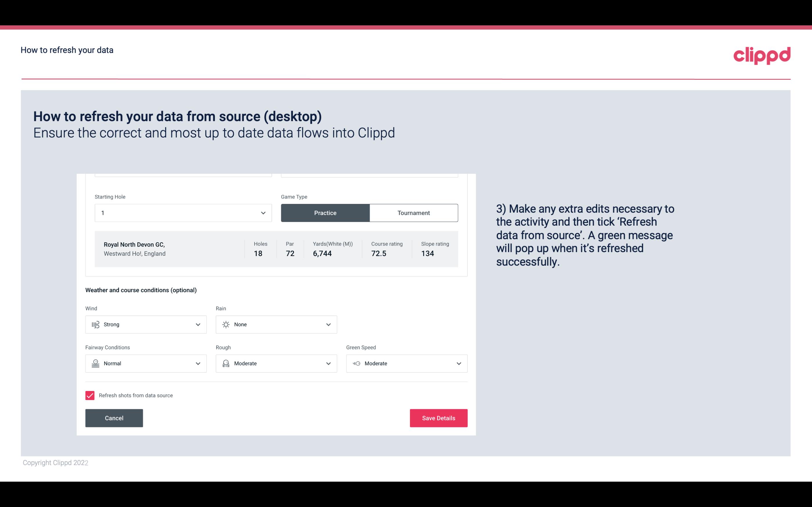
Task: Click the green speed dropdown icon
Action: pos(458,363)
